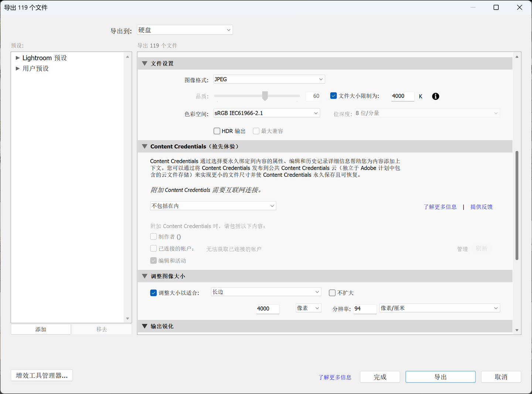Click the file size limit field 4000

(403, 96)
